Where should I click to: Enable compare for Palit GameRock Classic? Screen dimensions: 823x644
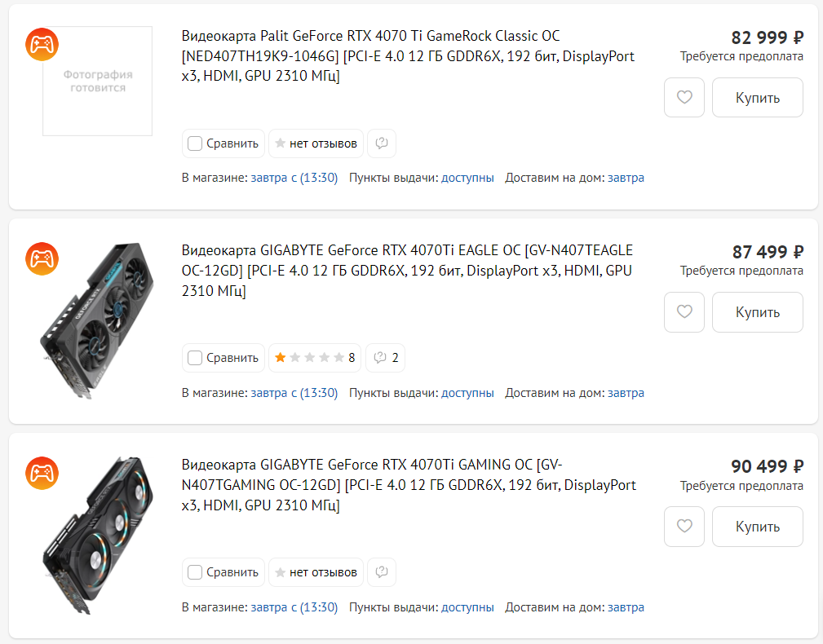(x=195, y=143)
